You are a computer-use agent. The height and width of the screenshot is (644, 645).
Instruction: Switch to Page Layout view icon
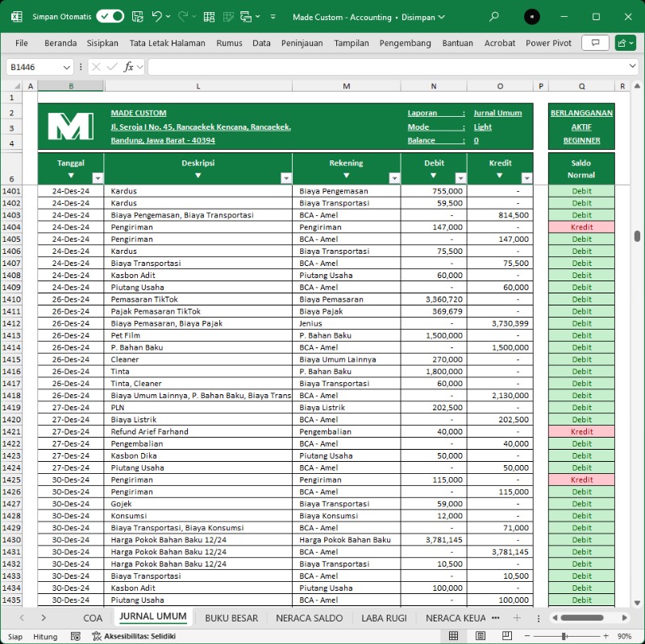(480, 636)
